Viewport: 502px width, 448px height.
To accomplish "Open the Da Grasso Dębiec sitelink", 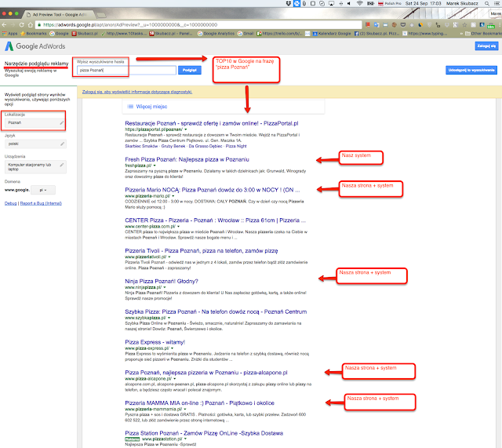I will 206,146.
